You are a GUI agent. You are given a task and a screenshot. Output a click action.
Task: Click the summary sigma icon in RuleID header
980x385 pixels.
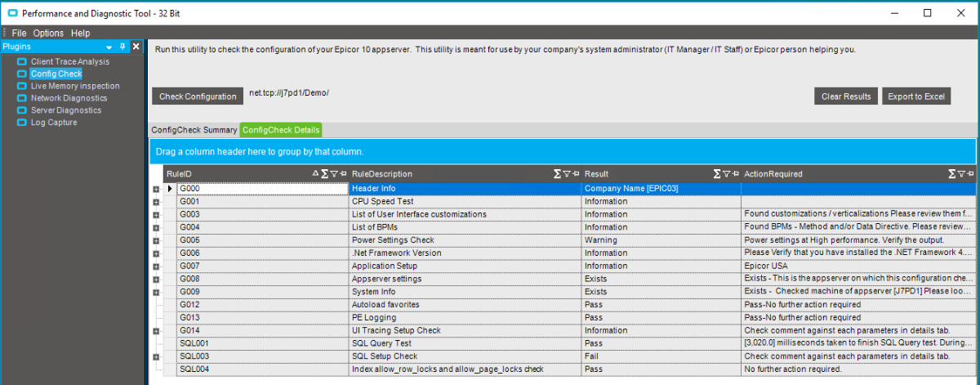point(325,174)
